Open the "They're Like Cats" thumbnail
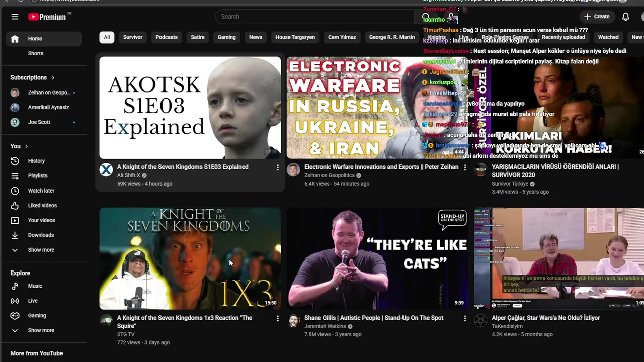644x362 pixels. coord(377,258)
